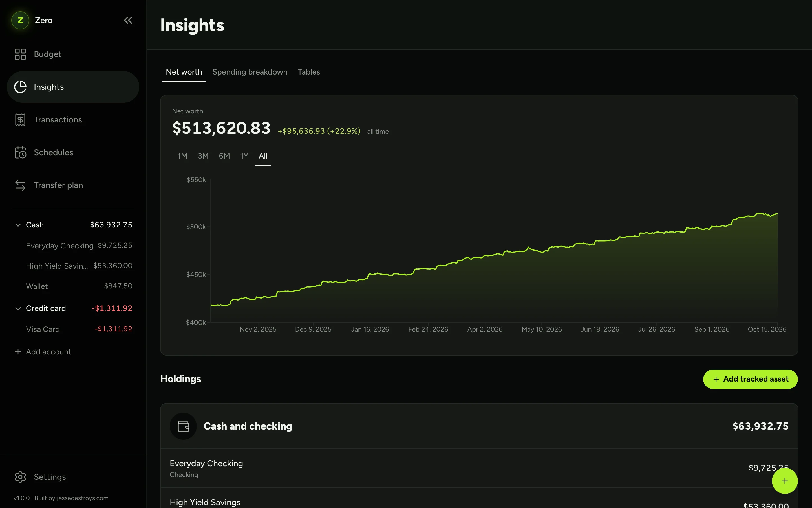Open the Settings gear icon
This screenshot has height=508, width=812.
click(20, 477)
